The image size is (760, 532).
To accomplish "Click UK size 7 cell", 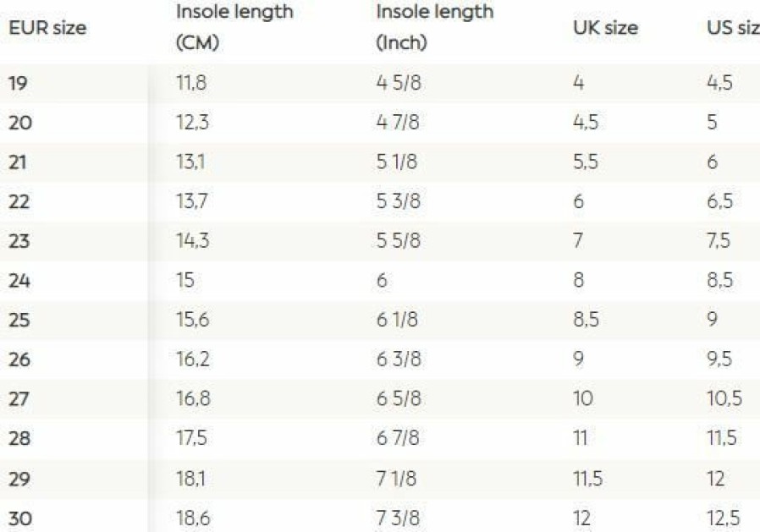I will click(x=578, y=240).
